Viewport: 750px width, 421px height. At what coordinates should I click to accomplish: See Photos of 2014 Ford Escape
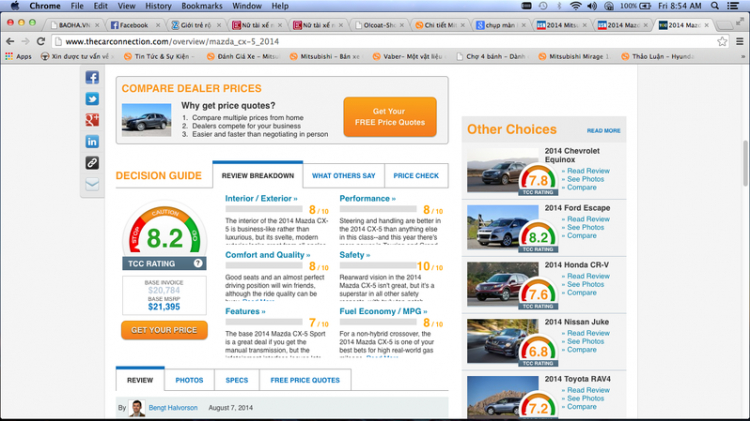[x=585, y=227]
